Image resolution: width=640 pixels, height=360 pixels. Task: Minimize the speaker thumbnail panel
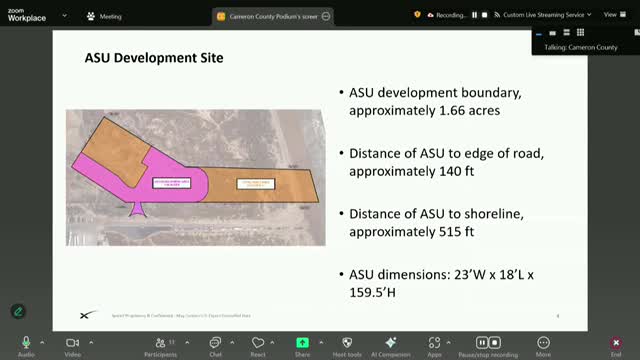click(x=539, y=33)
